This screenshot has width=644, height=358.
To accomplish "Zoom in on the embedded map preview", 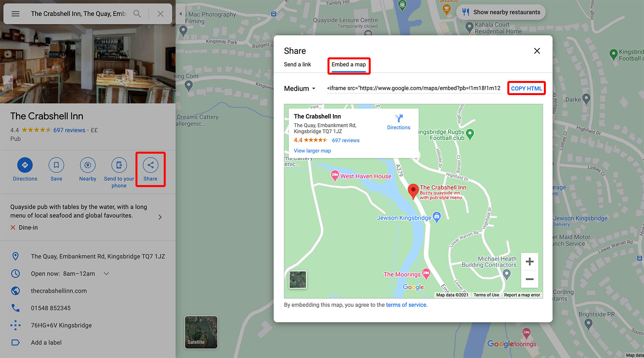I will [x=530, y=261].
